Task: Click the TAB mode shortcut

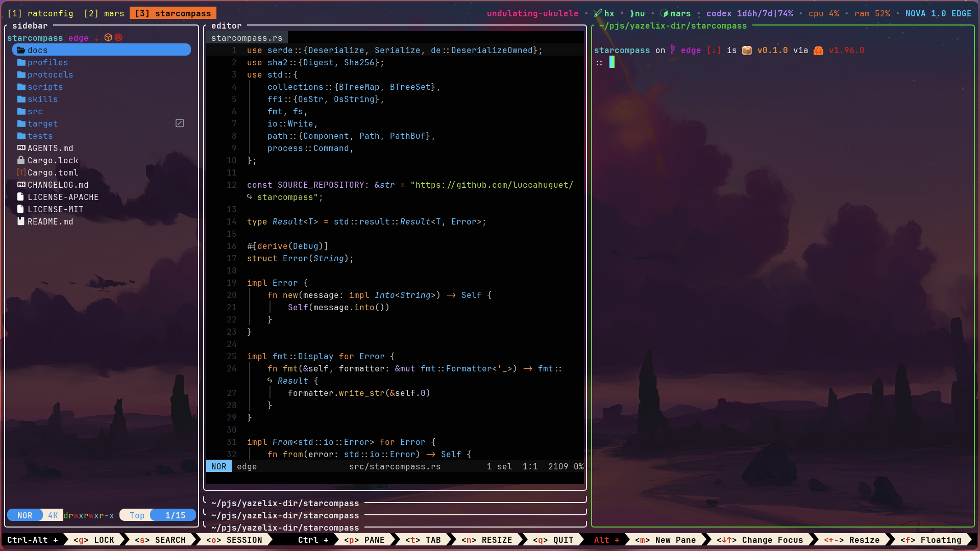Action: (x=423, y=540)
